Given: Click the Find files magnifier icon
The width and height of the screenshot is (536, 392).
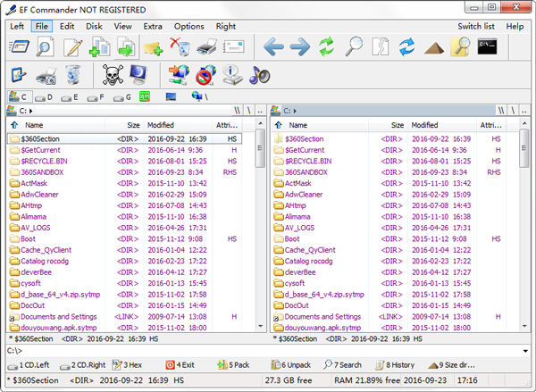Looking at the screenshot, I should pos(354,46).
